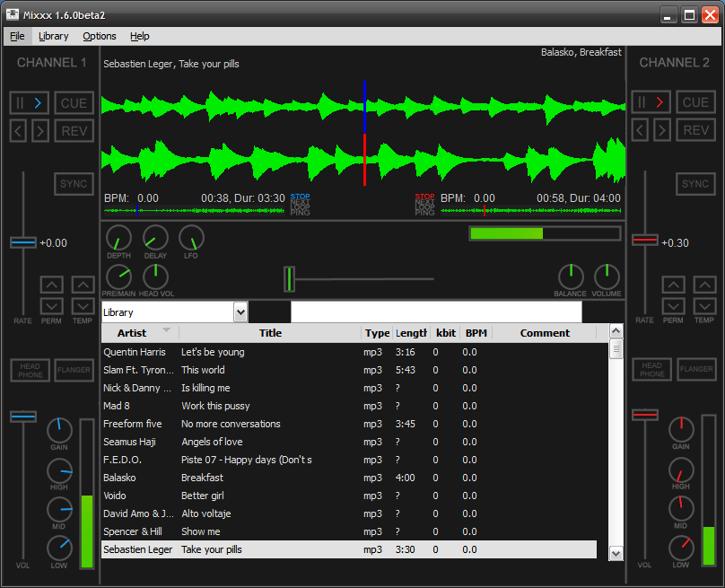Image resolution: width=725 pixels, height=588 pixels.
Task: Click Channel 1 rate slider handle
Action: [x=23, y=242]
